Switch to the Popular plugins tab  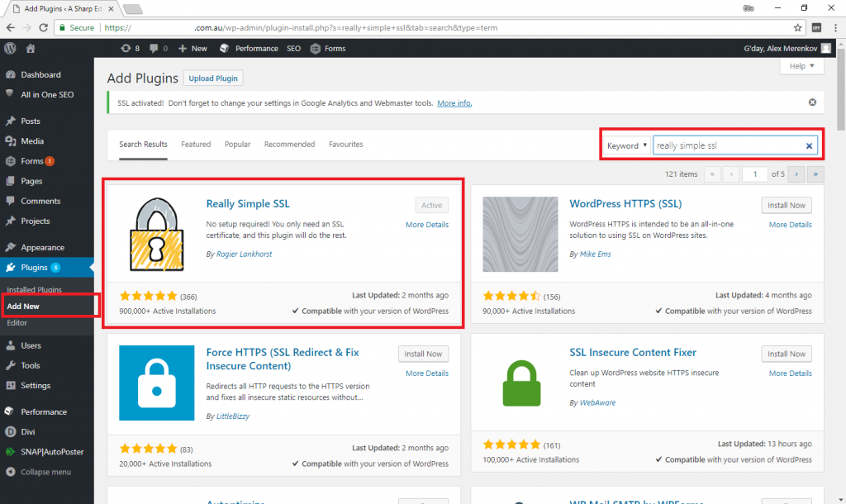click(237, 144)
